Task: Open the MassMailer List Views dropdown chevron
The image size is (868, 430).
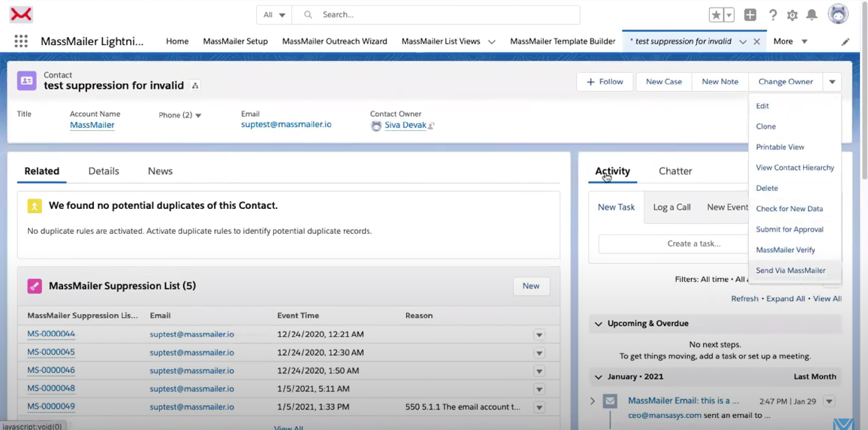Action: click(492, 42)
